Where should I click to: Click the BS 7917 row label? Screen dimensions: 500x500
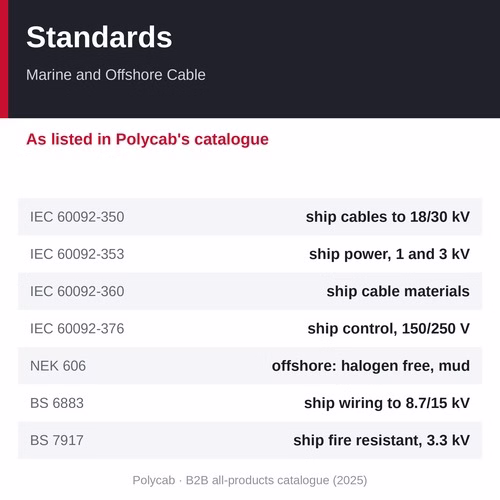click(x=57, y=441)
